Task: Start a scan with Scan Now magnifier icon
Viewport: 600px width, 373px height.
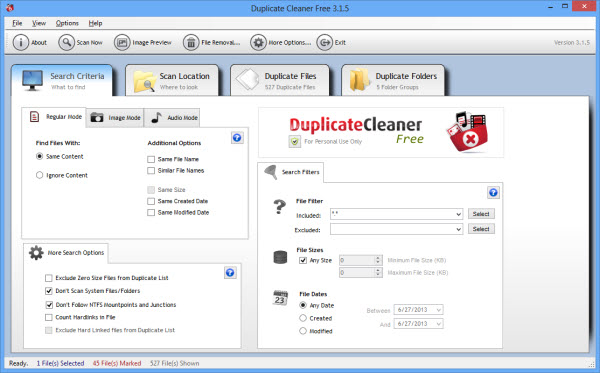Action: 66,42
